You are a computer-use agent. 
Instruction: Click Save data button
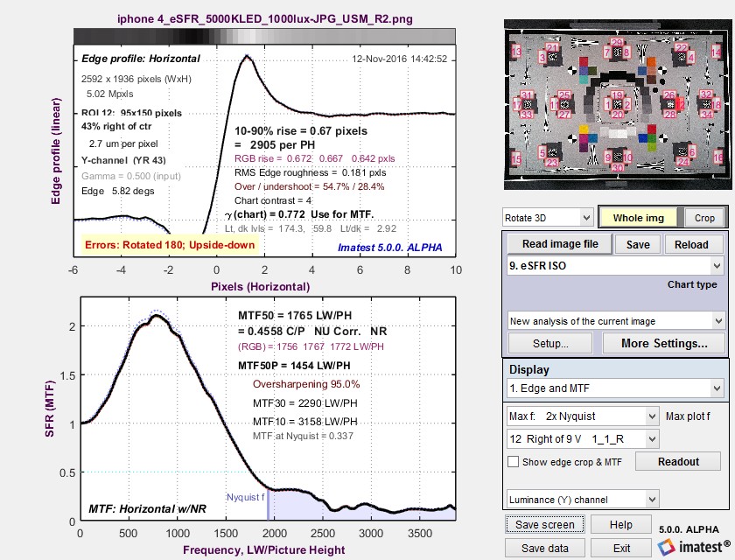544,548
